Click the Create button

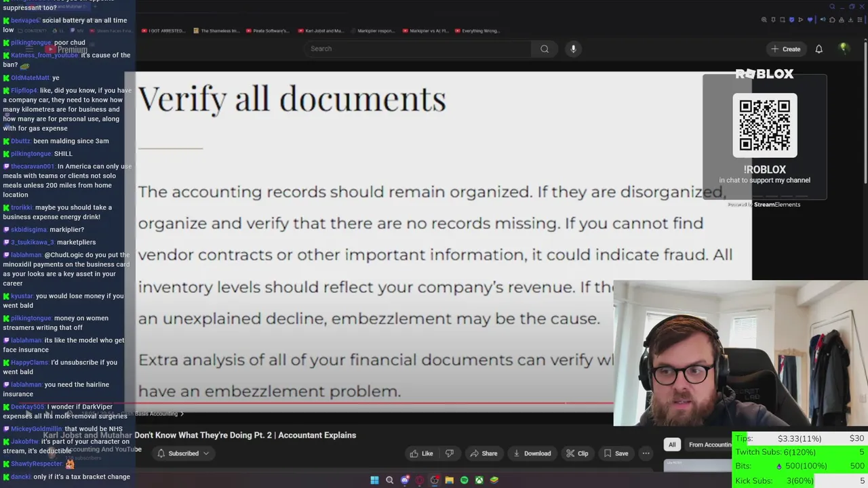point(785,49)
